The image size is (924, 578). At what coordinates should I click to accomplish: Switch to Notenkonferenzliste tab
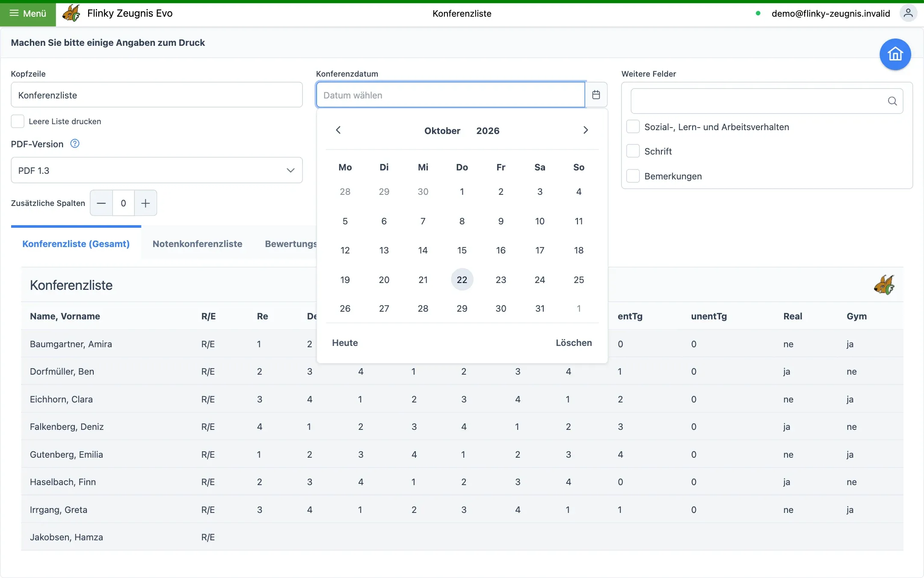[197, 244]
